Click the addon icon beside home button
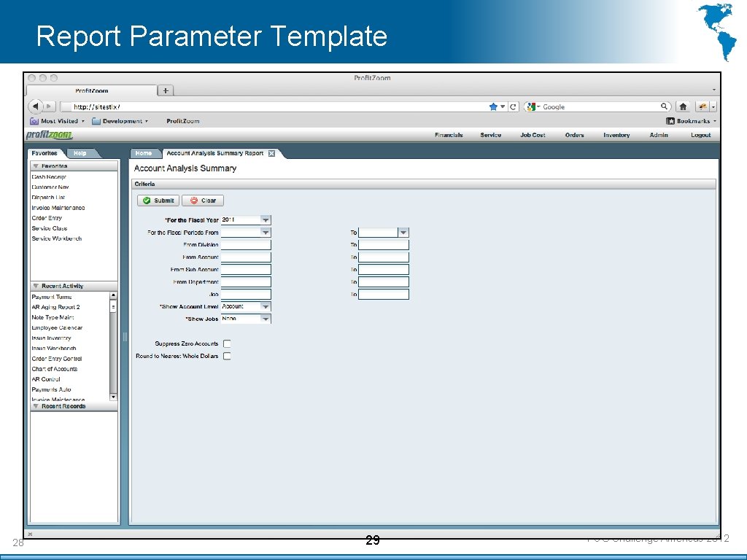The height and width of the screenshot is (560, 747). point(703,106)
